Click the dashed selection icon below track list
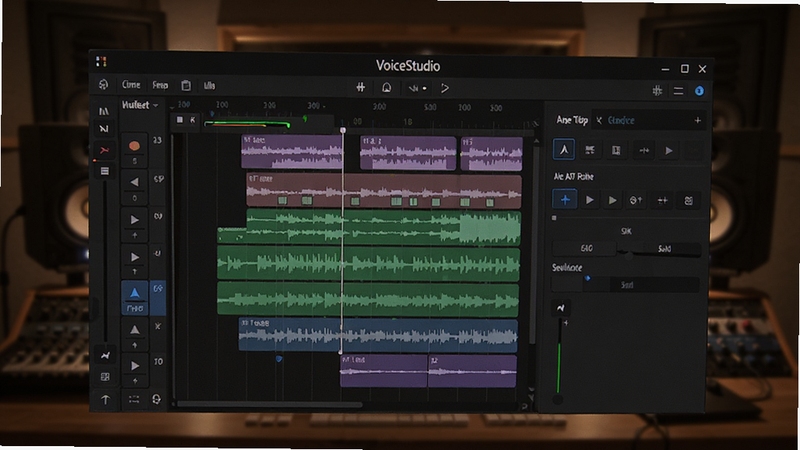The image size is (800, 450). click(134, 399)
